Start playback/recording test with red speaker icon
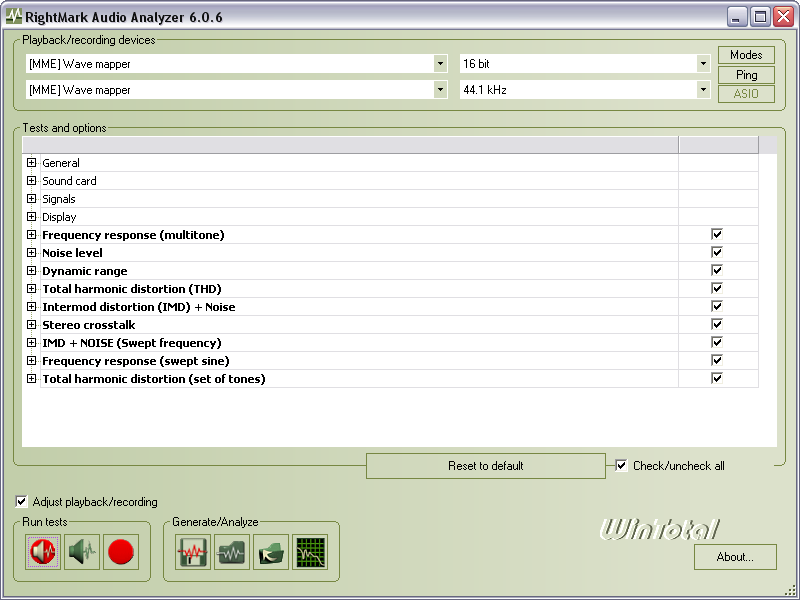Screen dimensions: 800x600 [43, 552]
